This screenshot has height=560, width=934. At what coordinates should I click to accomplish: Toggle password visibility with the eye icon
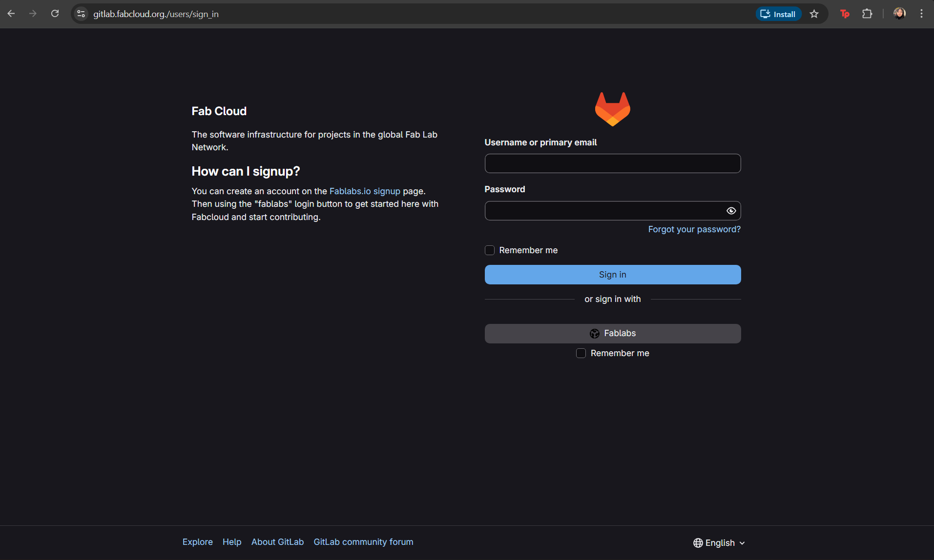pyautogui.click(x=731, y=210)
